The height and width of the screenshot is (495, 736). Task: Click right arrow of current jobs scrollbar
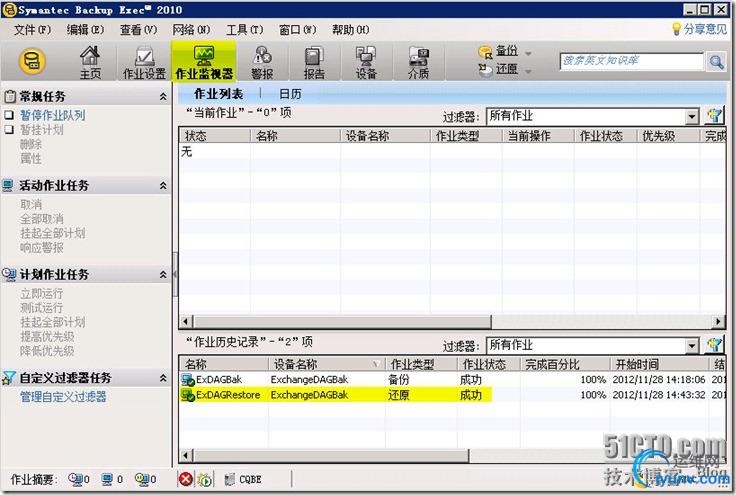[718, 321]
